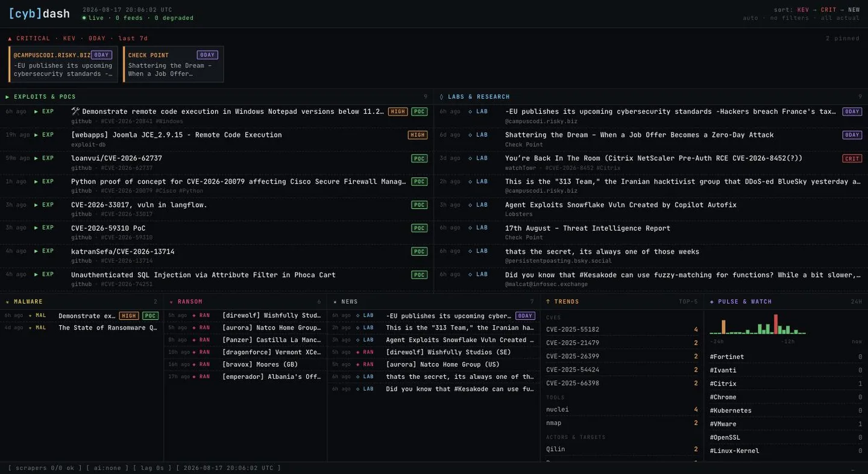Click 'last 7d' in the critical bar
The height and width of the screenshot is (474, 868).
pyautogui.click(x=133, y=39)
